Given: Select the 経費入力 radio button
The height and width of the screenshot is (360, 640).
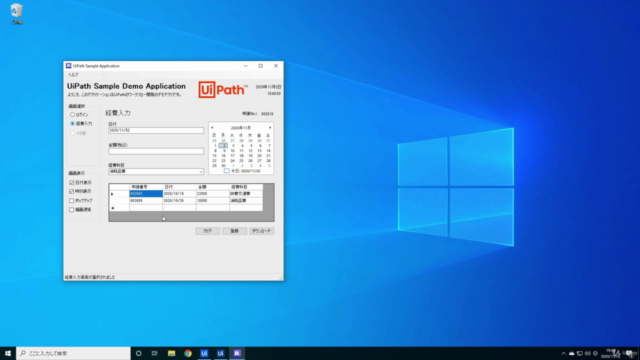Looking at the screenshot, I should pos(81,123).
